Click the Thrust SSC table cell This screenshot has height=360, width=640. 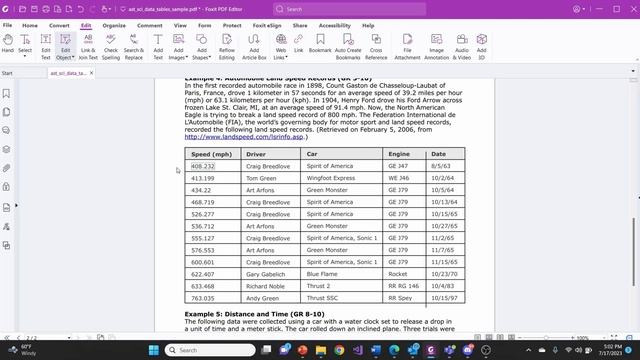point(322,298)
